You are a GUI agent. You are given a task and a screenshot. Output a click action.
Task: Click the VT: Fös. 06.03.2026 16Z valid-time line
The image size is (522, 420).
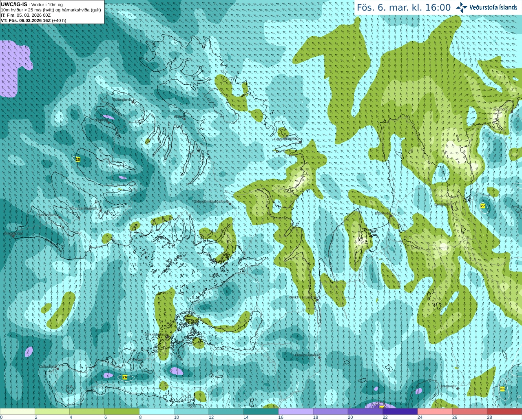33,20
